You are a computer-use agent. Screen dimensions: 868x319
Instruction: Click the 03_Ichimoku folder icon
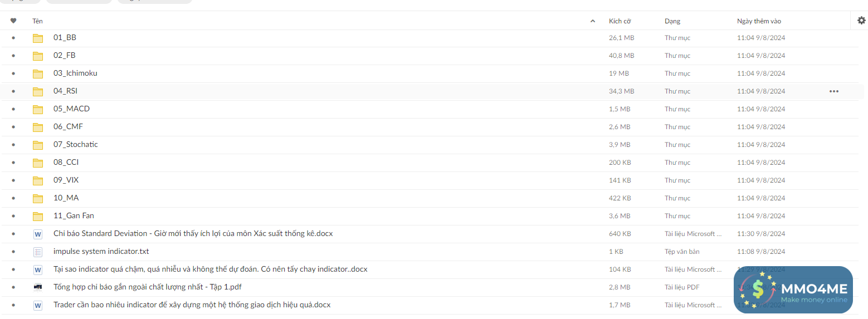click(38, 73)
